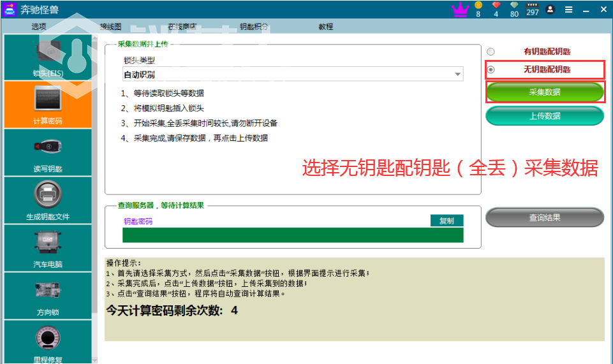Click the 今天计算密码剩余次数: 4 text

coord(172,311)
